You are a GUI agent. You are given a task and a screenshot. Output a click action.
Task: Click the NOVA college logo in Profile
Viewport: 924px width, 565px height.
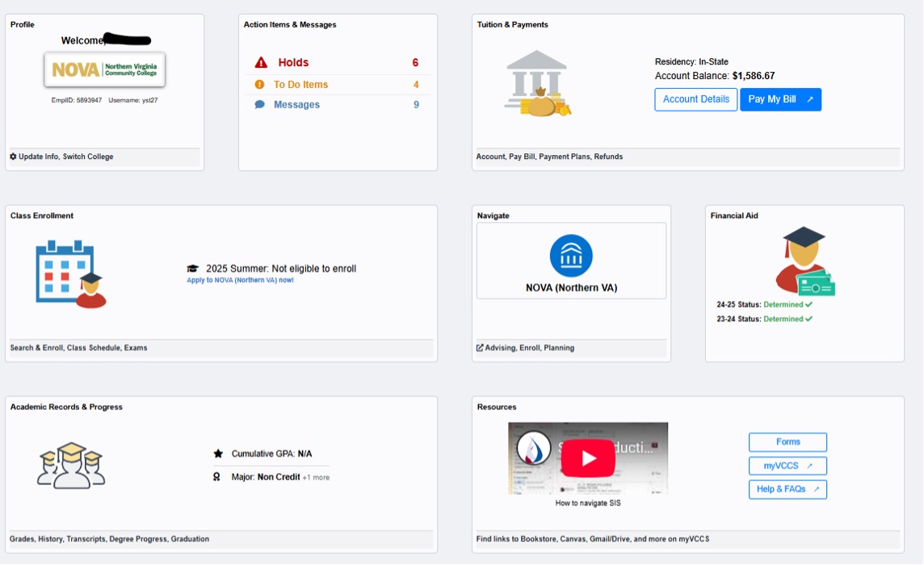(104, 70)
